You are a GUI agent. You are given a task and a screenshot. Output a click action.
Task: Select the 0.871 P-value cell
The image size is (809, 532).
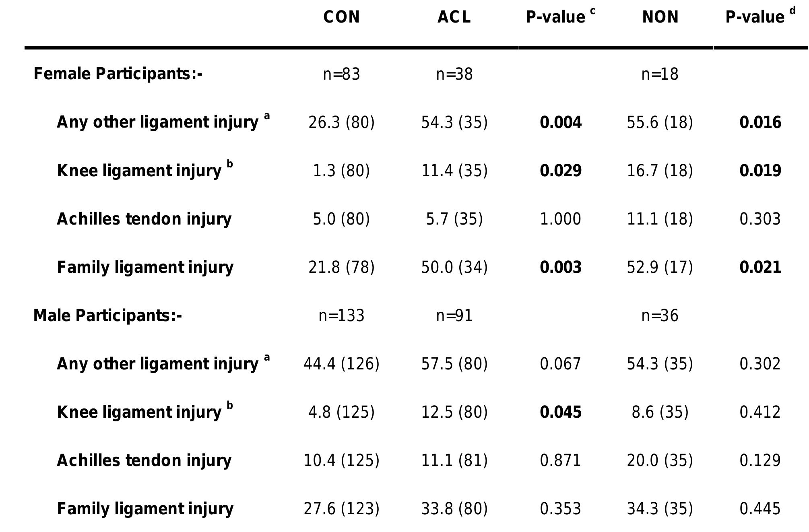click(560, 461)
